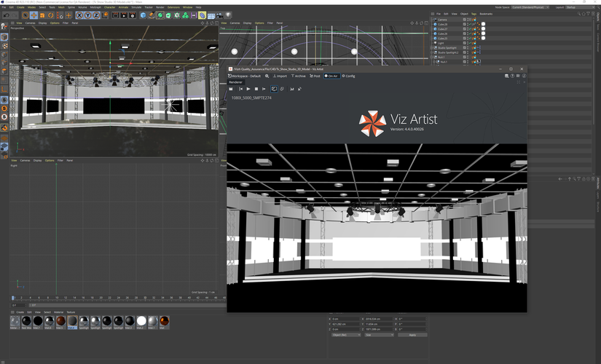Viewport: 601px width, 364px height.
Task: Select the Rotate tool in toolbar
Action: (51, 15)
